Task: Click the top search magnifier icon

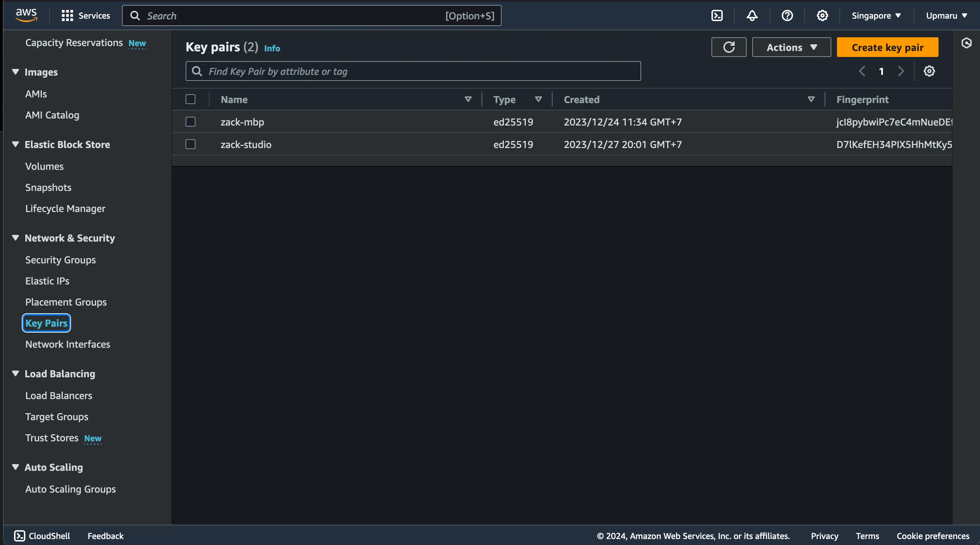Action: [135, 15]
